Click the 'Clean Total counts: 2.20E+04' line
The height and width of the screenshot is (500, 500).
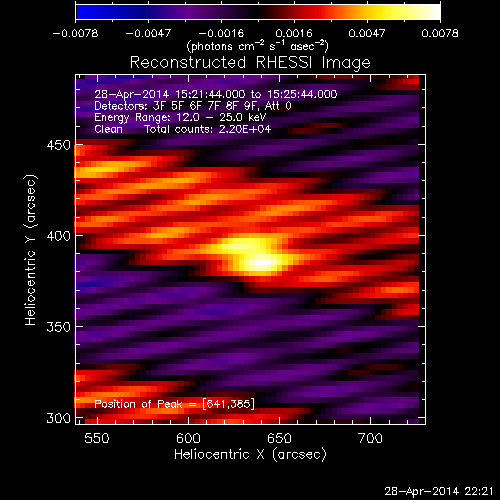point(183,129)
